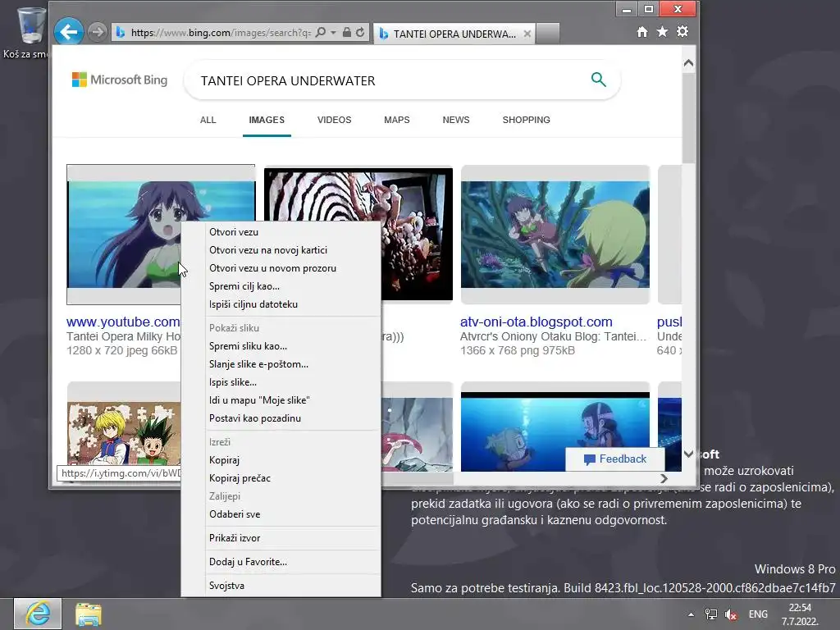The height and width of the screenshot is (630, 840).
Task: Click the vertical scrollbar up arrow
Action: [689, 63]
